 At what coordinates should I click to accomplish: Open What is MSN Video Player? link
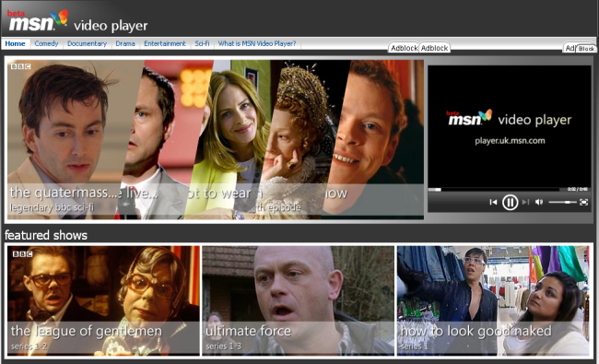tap(257, 43)
